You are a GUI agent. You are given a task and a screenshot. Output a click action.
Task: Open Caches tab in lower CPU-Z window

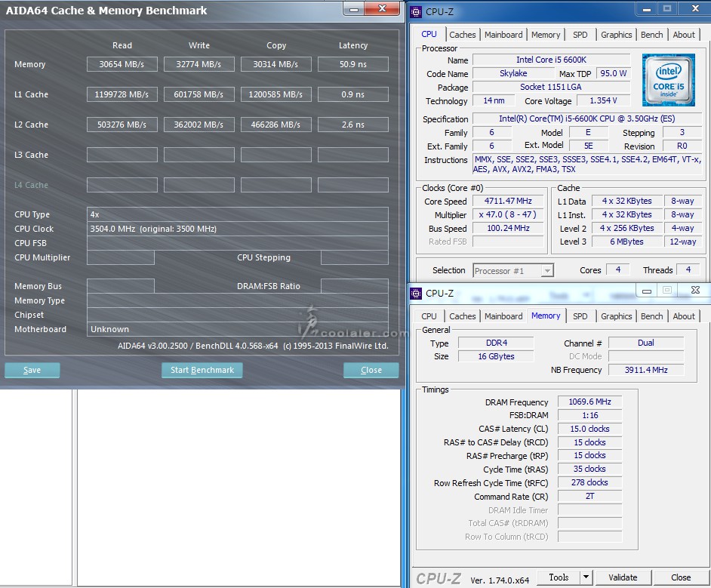tap(462, 316)
